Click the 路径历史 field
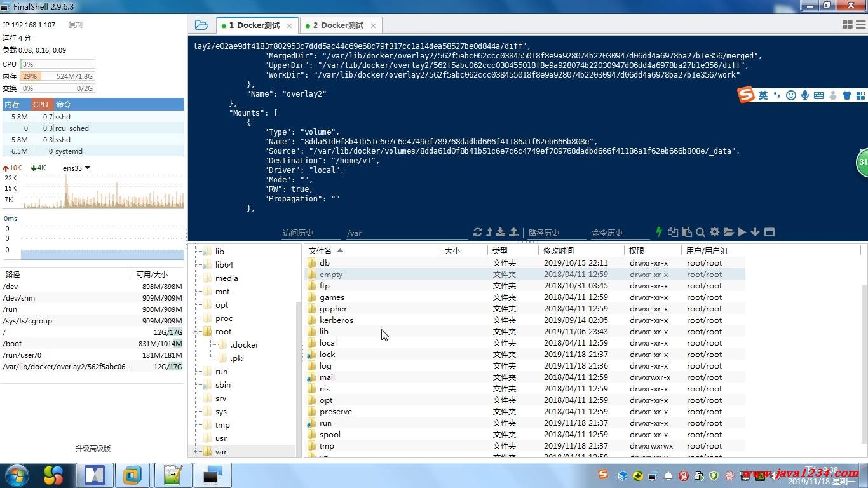 coord(556,233)
